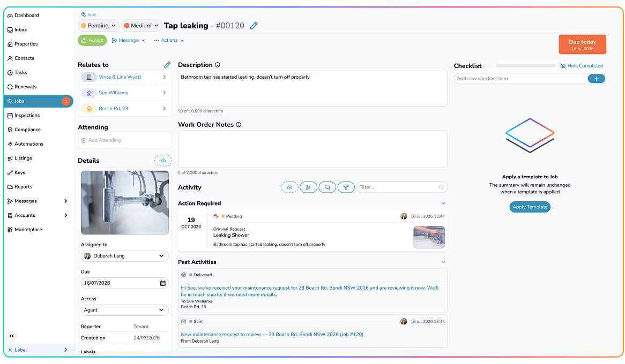Click Add Attending field
Image resolution: width=625 pixels, height=364 pixels.
tap(125, 141)
